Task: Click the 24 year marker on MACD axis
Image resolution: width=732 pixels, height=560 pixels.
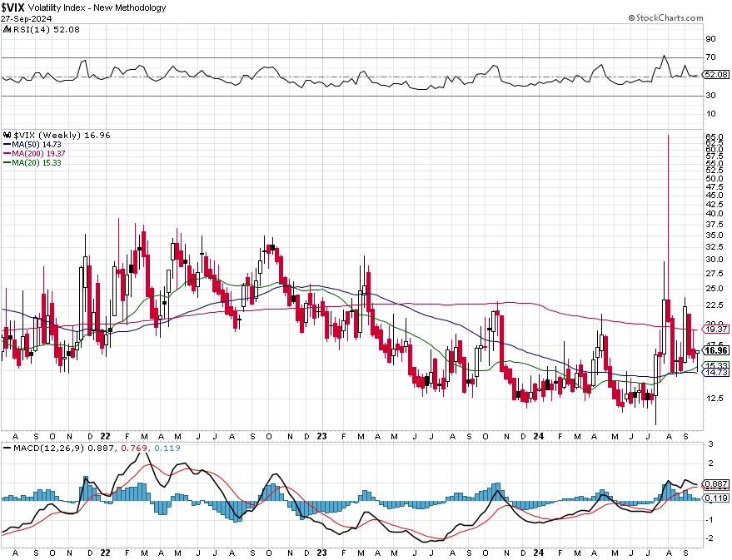Action: point(538,553)
